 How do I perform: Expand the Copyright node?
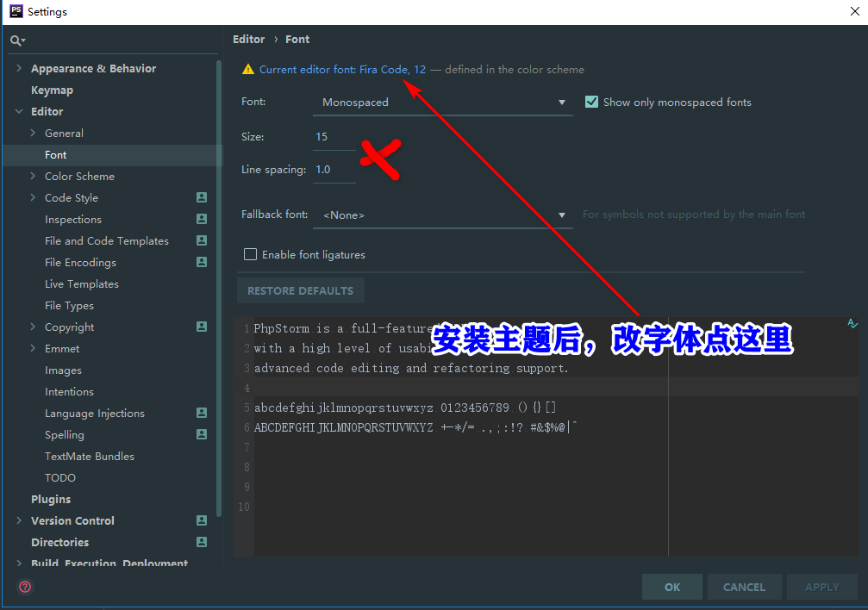click(33, 327)
